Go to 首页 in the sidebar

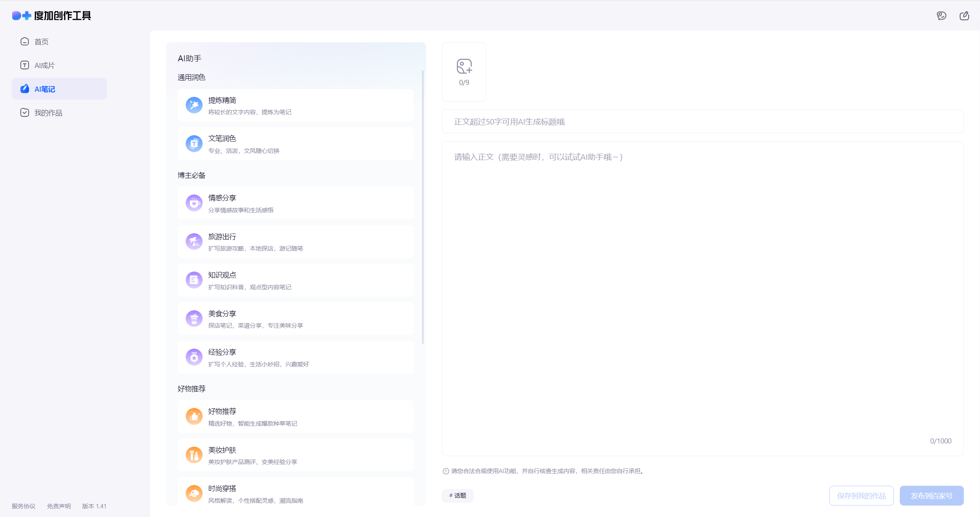click(41, 42)
